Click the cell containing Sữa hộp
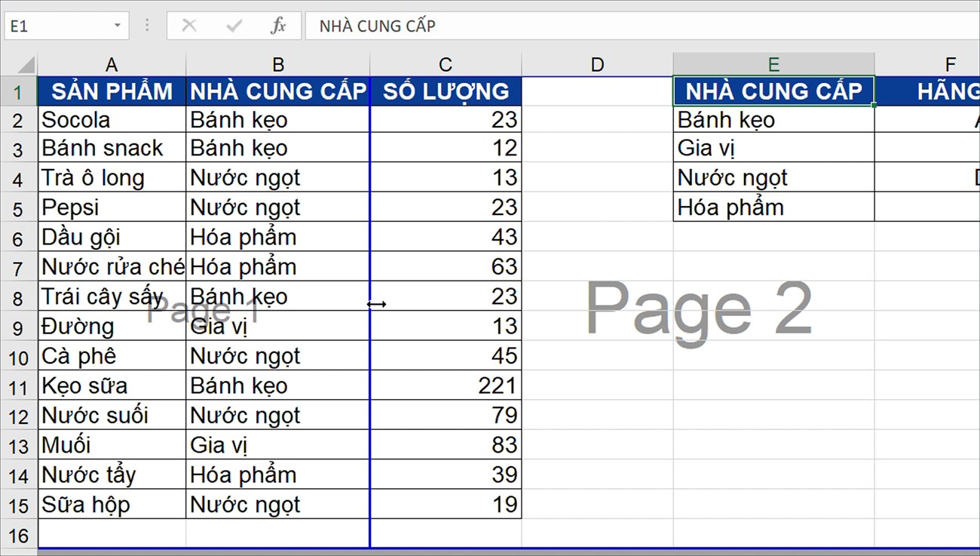 112,504
